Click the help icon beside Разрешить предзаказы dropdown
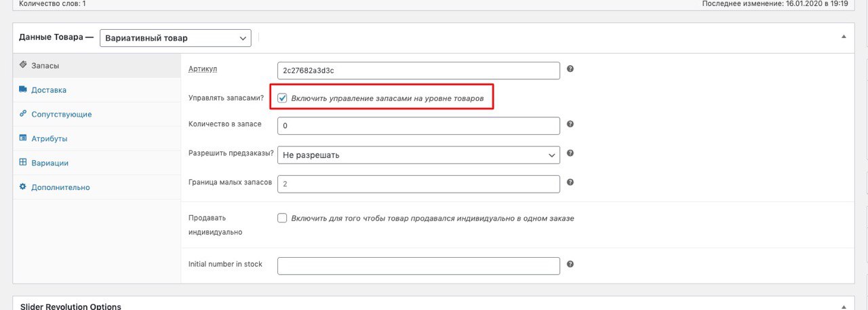868x310 pixels. (x=570, y=153)
